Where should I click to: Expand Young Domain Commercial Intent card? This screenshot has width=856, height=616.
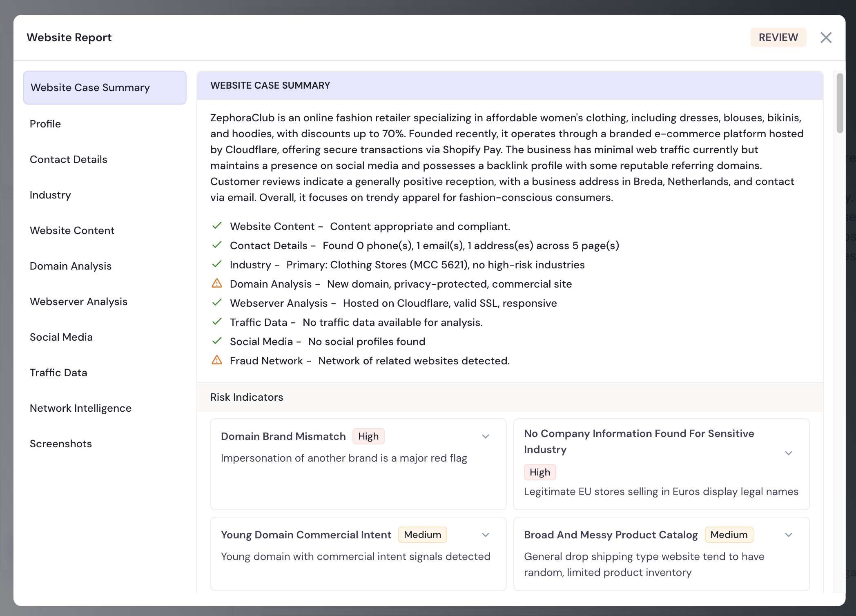coord(485,535)
